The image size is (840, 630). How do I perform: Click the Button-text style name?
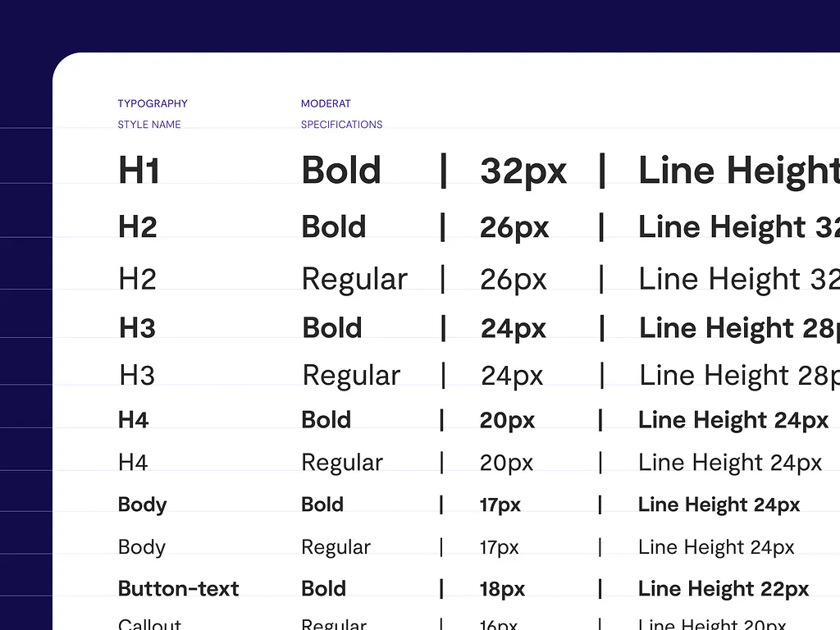coord(178,589)
